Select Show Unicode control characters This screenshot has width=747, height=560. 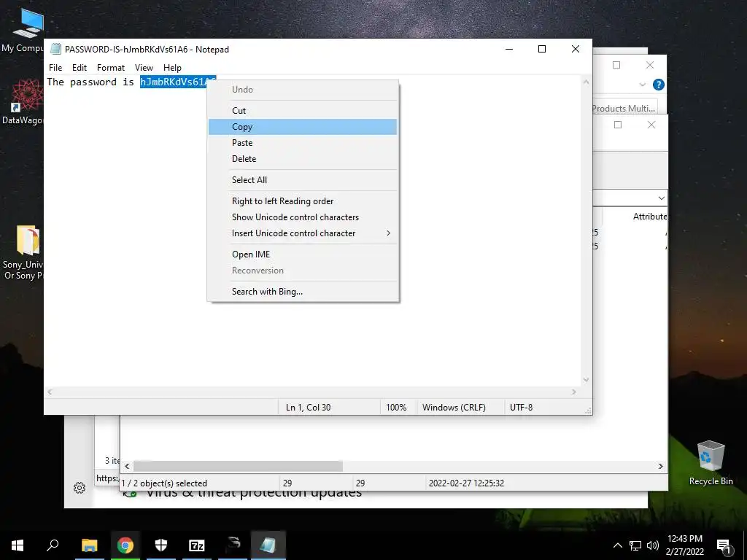[303, 217]
